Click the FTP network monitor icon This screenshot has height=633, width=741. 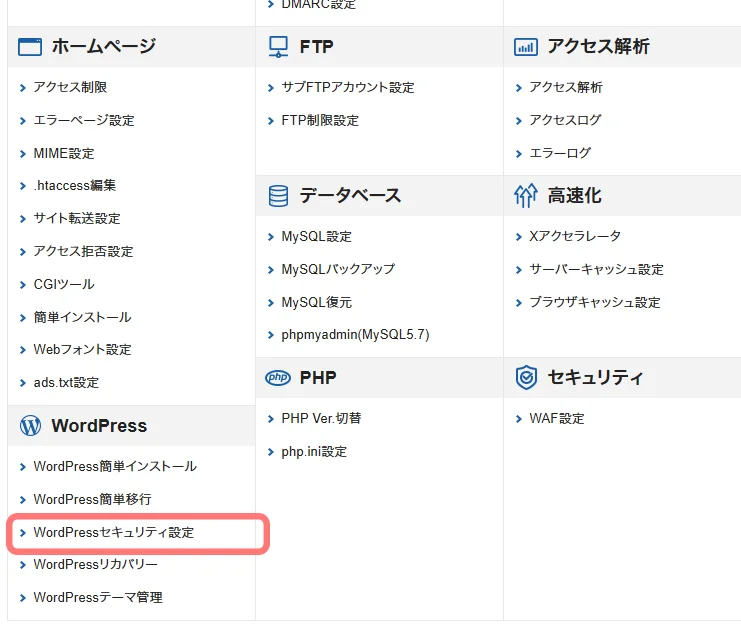point(278,47)
